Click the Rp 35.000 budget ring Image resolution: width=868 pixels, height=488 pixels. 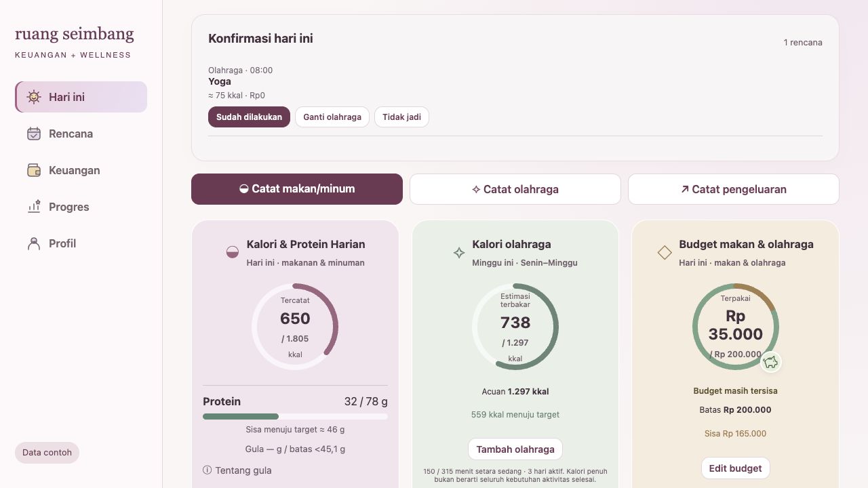(x=736, y=327)
